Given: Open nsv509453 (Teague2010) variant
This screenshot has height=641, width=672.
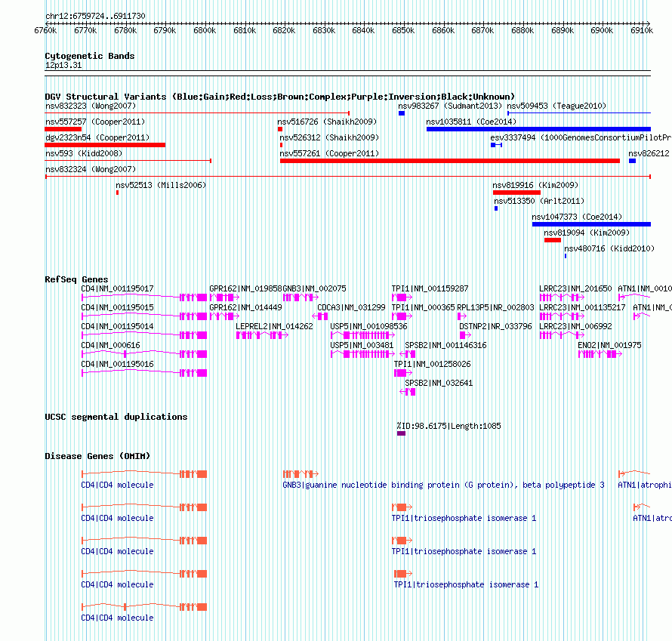Looking at the screenshot, I should pyautogui.click(x=556, y=106).
